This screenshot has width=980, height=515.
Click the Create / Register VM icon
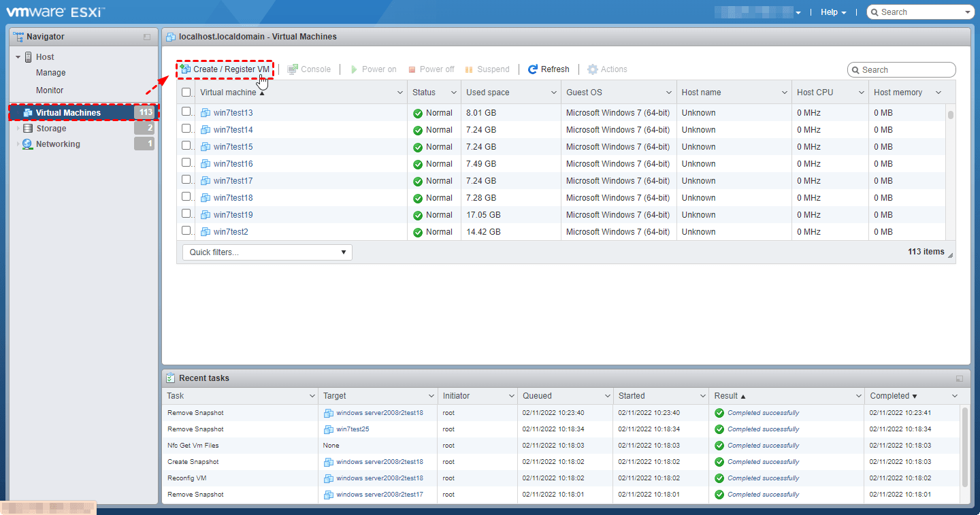[185, 69]
